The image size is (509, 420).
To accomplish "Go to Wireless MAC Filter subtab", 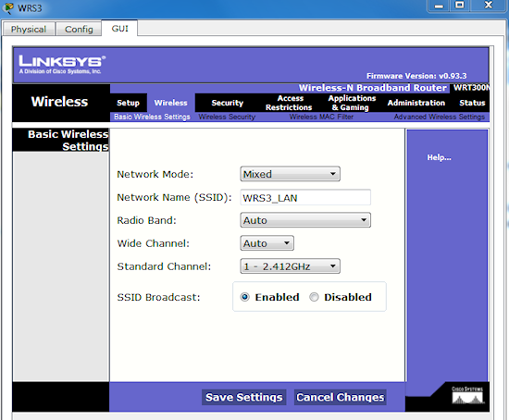I will coord(321,117).
